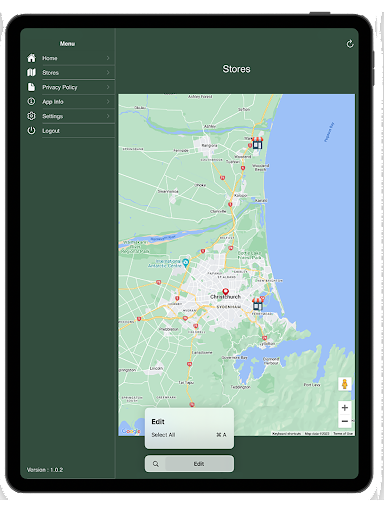The image size is (384, 512).
Task: Click the Settings gear icon
Action: click(31, 116)
